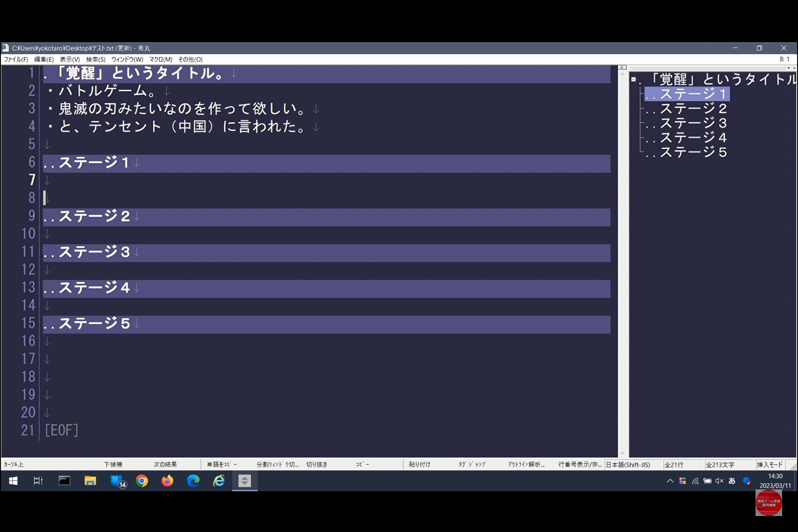
Task: Open Task View from the taskbar
Action: pyautogui.click(x=39, y=481)
